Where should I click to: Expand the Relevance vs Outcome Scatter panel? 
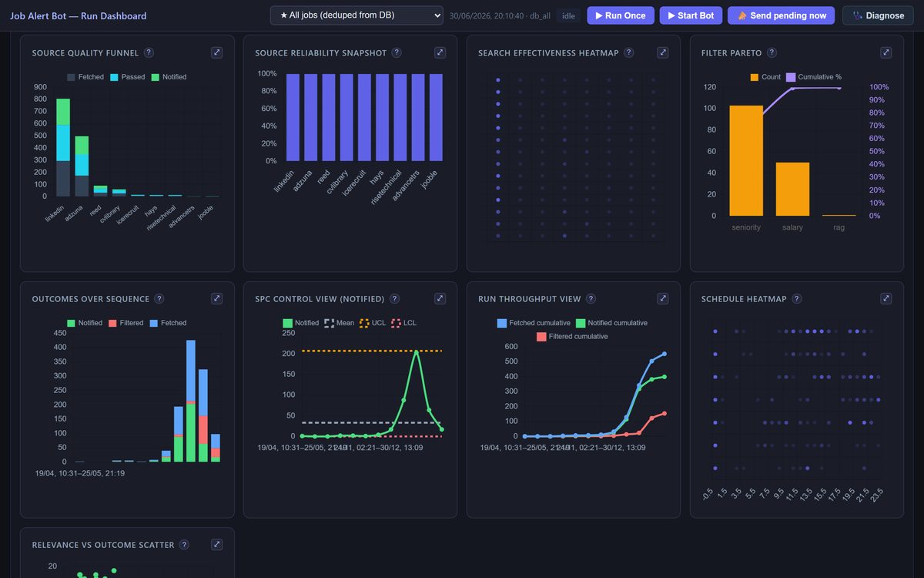pos(217,545)
